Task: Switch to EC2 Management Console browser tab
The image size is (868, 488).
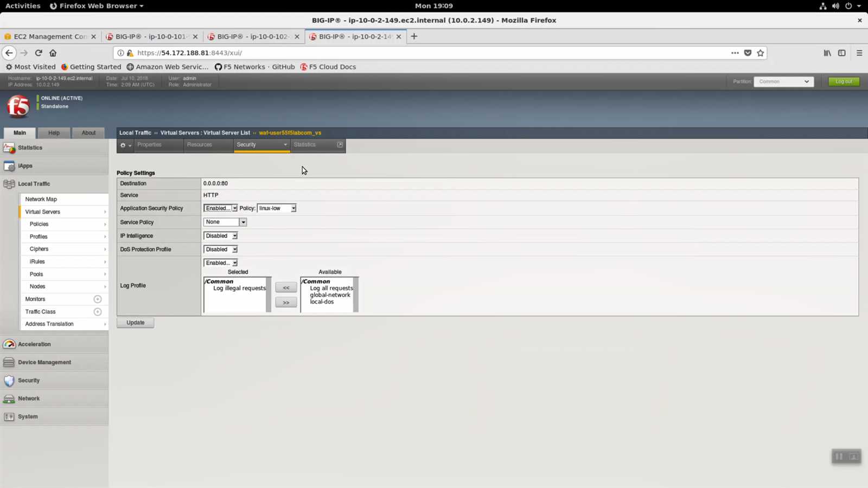Action: (50, 36)
